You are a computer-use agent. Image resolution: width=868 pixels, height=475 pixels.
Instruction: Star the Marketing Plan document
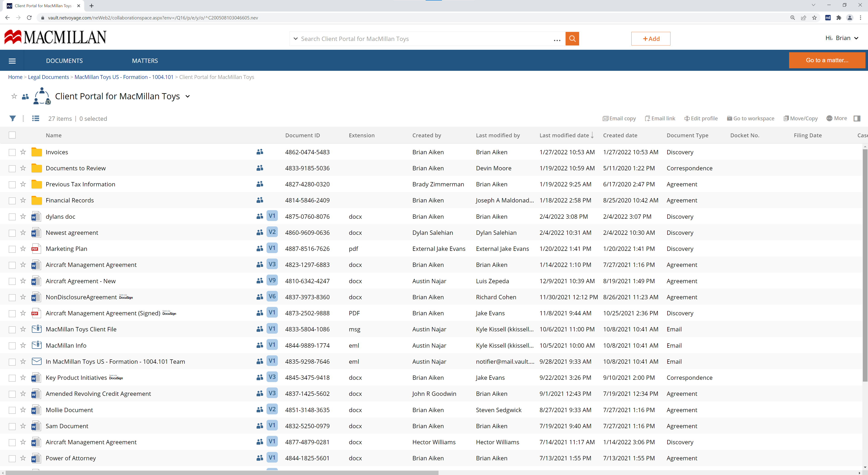pos(23,248)
